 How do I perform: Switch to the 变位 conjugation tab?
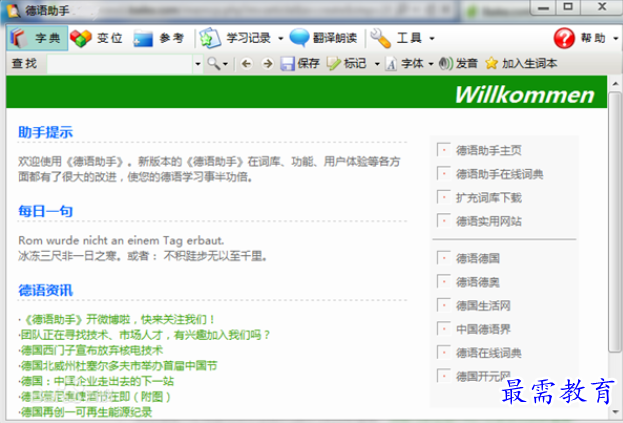96,38
